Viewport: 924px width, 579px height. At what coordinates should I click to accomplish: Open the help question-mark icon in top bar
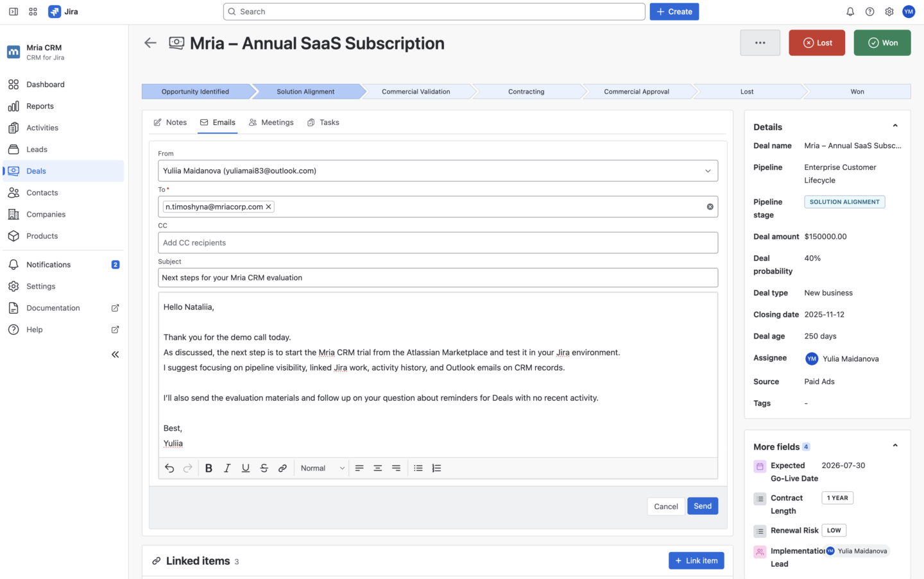(x=869, y=12)
